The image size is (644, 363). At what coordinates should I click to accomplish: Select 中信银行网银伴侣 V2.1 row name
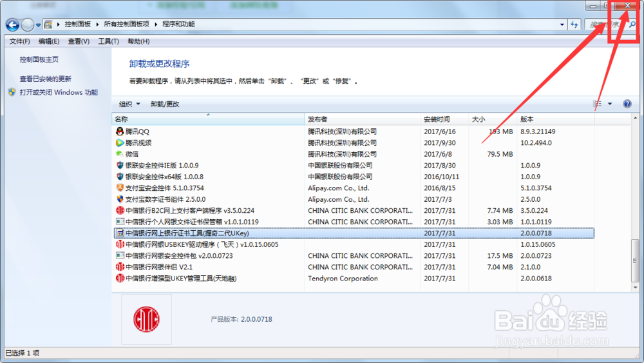point(159,267)
